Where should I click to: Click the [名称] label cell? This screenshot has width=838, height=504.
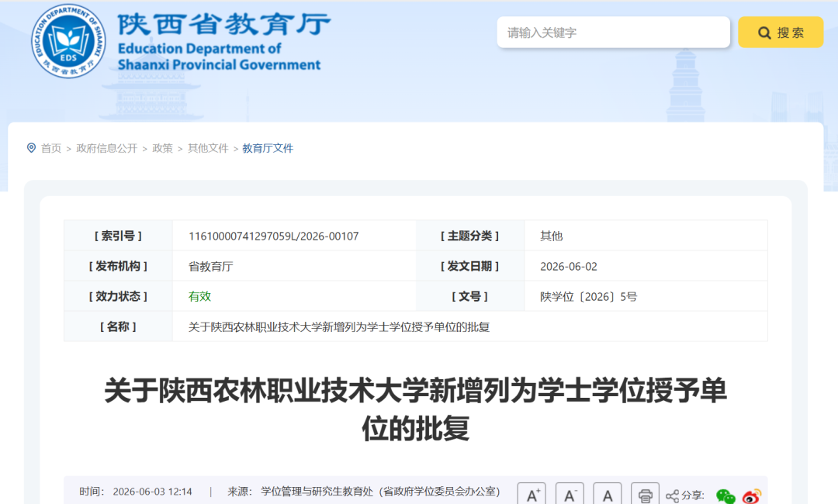(x=118, y=326)
